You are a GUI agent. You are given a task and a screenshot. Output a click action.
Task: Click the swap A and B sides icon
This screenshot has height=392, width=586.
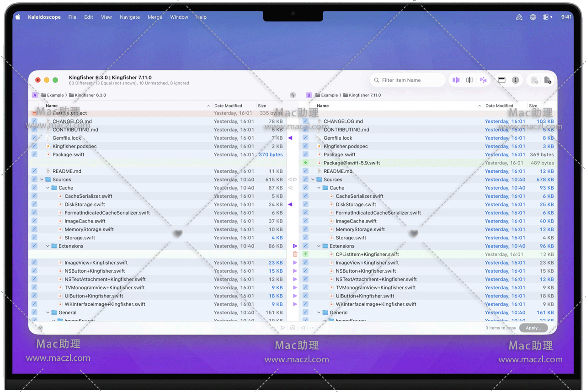(x=293, y=95)
